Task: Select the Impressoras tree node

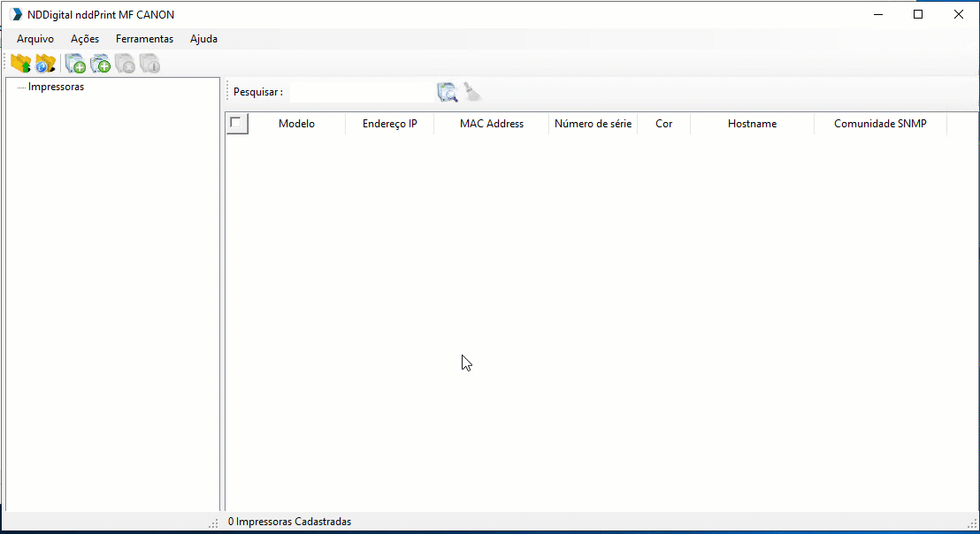Action: pyautogui.click(x=56, y=87)
